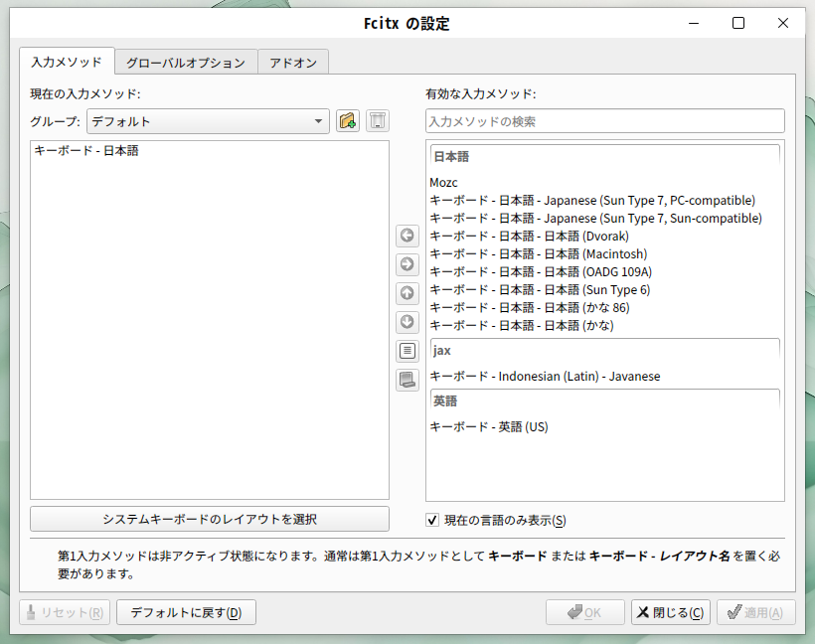Select キーボード - 英語 (US) entry
Screen dimensions: 815x644
pyautogui.click(x=605, y=426)
